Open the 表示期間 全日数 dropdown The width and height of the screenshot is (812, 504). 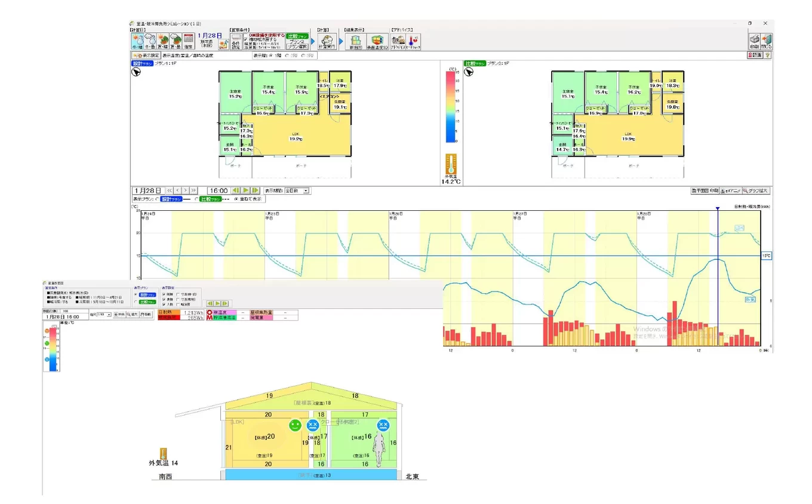(x=306, y=190)
